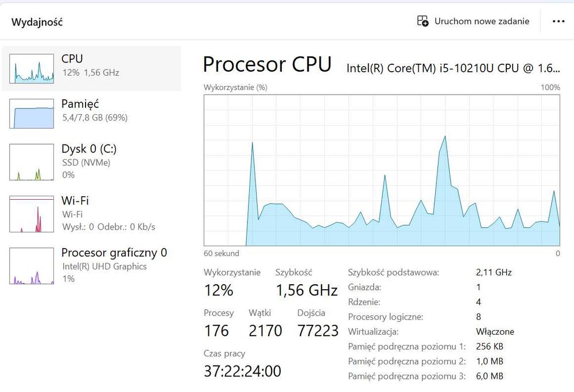This screenshot has width=574, height=392.
Task: Click the Uruchom nowe zadanie icon
Action: [x=422, y=21]
